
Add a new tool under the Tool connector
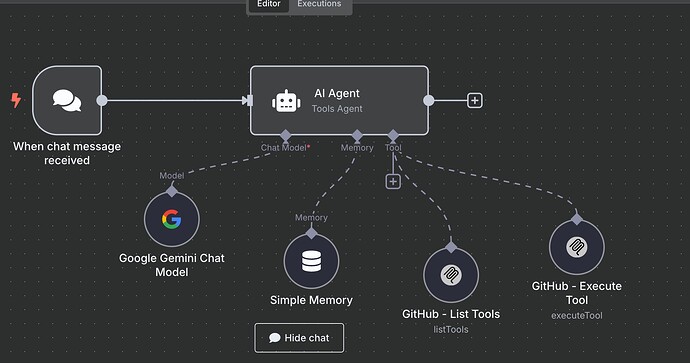click(393, 181)
